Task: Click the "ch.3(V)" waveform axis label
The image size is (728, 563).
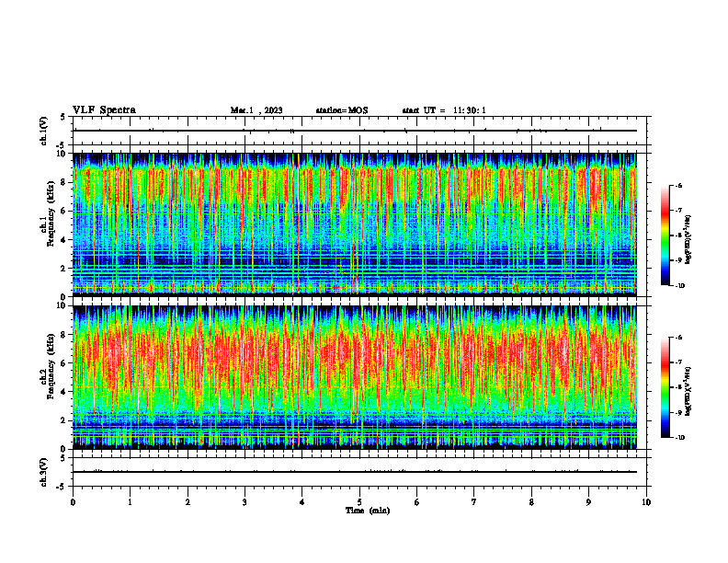Action: 44,472
